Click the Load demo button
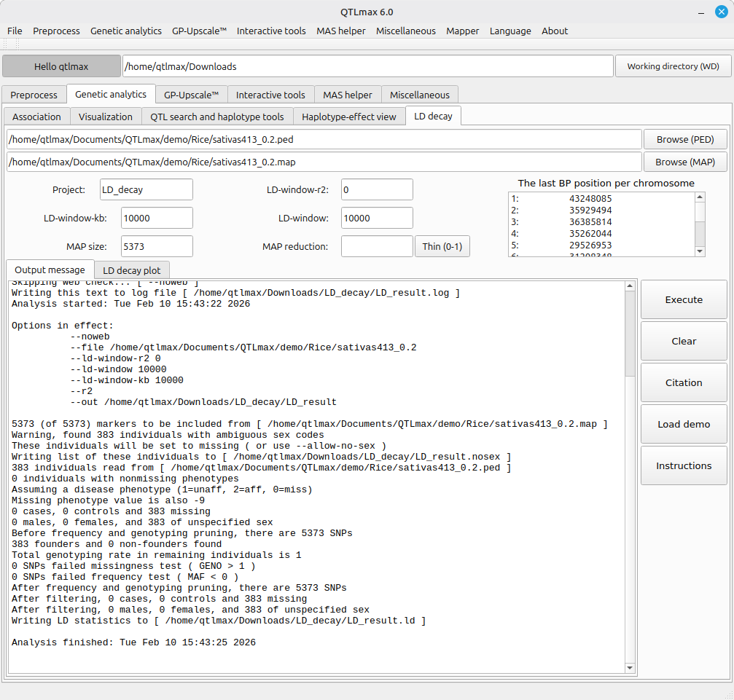Viewport: 734px width, 700px height. [x=683, y=424]
